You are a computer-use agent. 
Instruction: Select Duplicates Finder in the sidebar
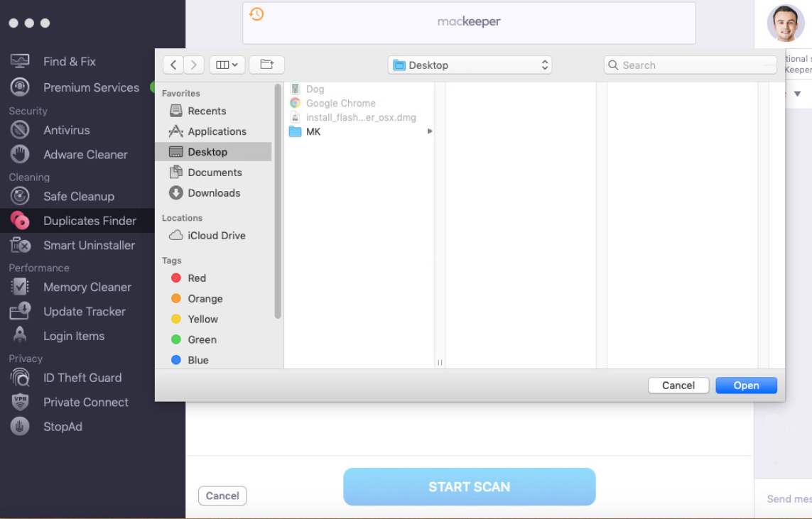coord(77,221)
